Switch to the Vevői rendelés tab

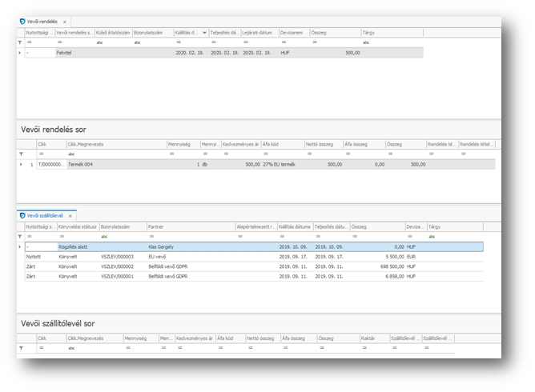(x=42, y=22)
